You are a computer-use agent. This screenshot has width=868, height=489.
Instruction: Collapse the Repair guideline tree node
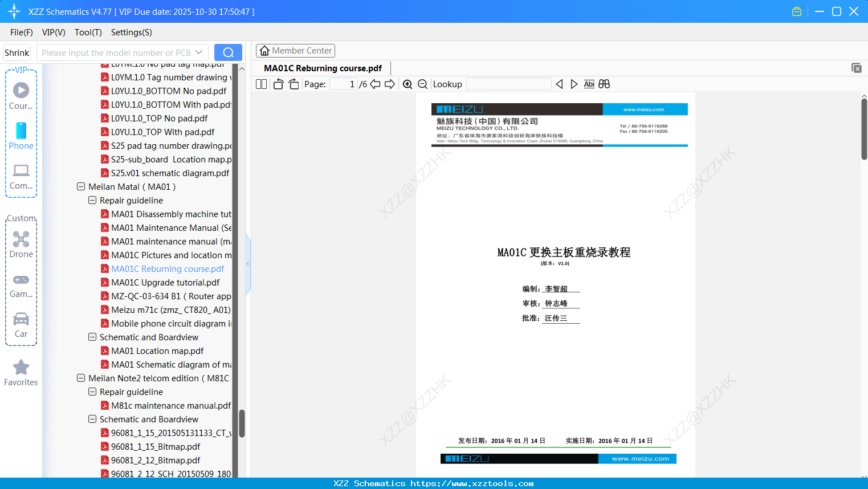click(92, 200)
